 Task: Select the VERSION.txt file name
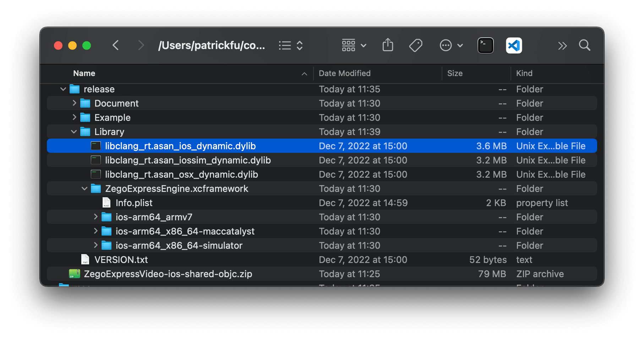tap(121, 260)
